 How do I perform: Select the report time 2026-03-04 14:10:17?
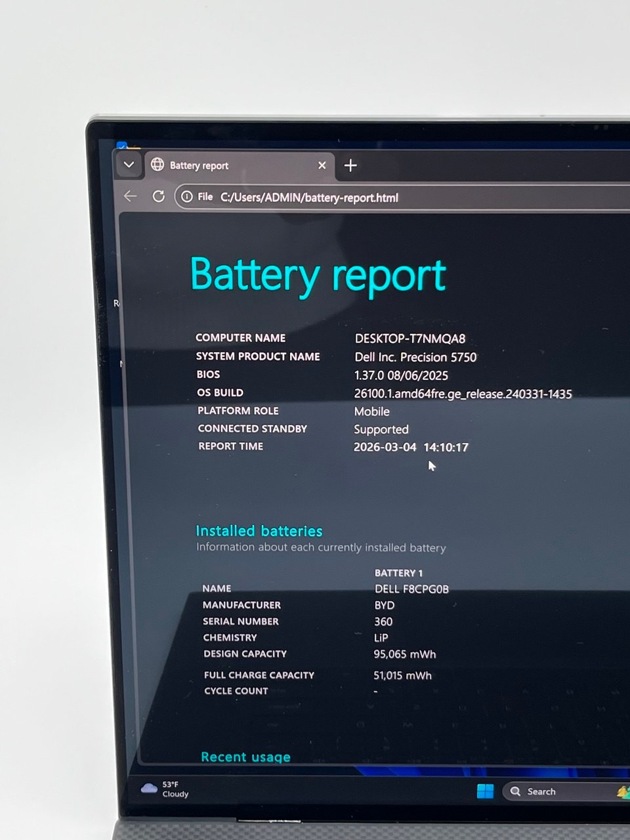pos(411,448)
